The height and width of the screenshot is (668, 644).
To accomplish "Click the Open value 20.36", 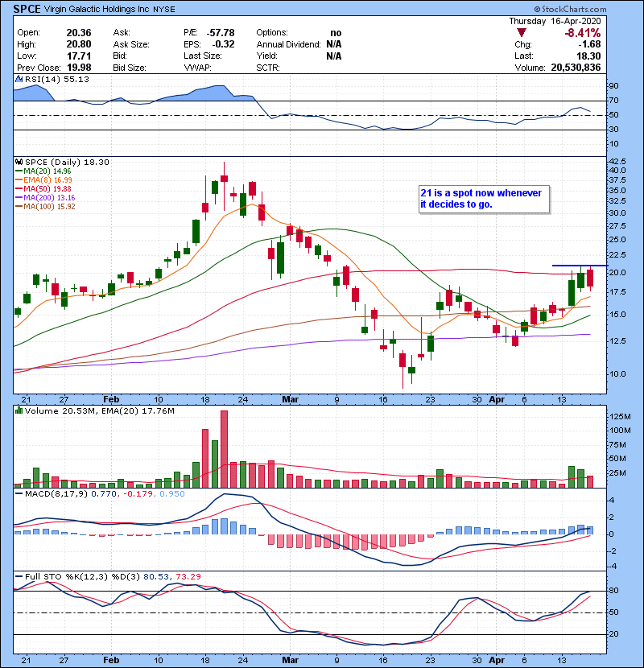I will click(79, 33).
